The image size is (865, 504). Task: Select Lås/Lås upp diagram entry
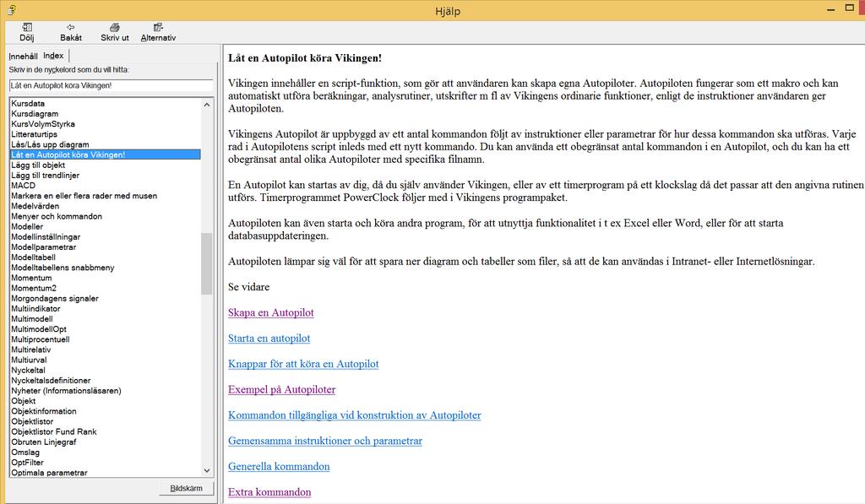pos(50,144)
